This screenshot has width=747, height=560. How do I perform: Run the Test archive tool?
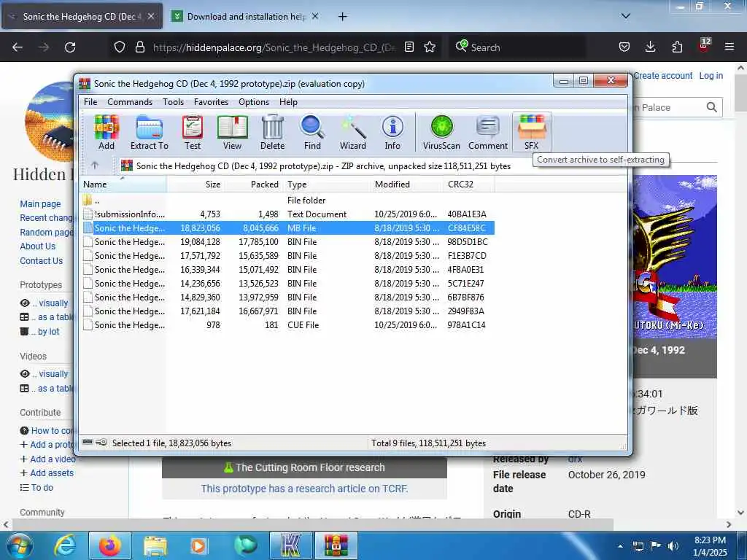[193, 133]
